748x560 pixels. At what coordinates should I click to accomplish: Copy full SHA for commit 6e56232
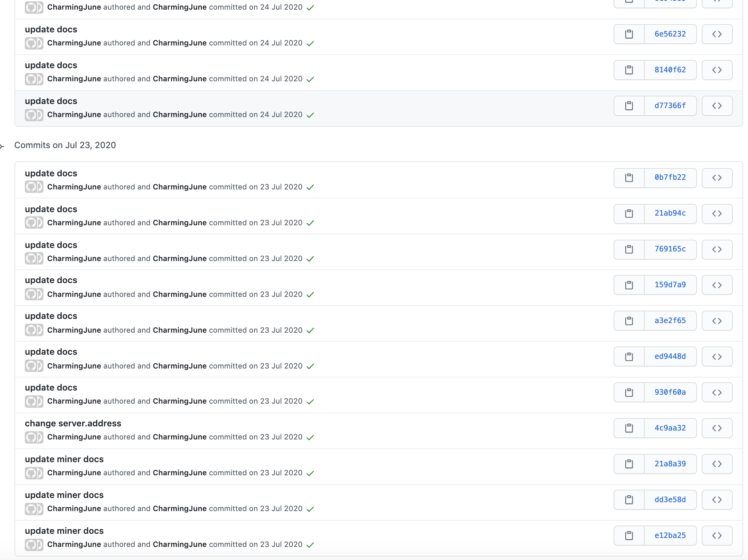coord(629,34)
